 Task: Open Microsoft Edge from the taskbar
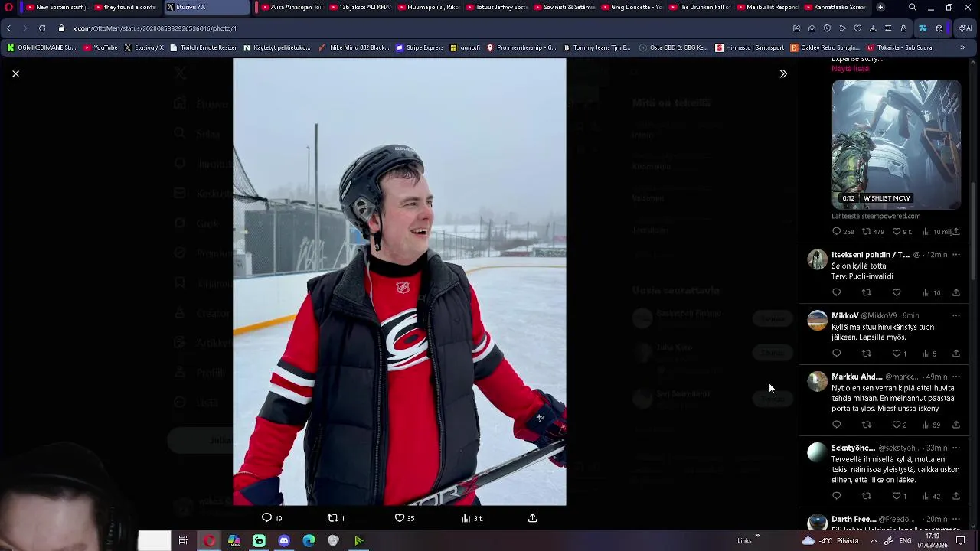(x=309, y=541)
